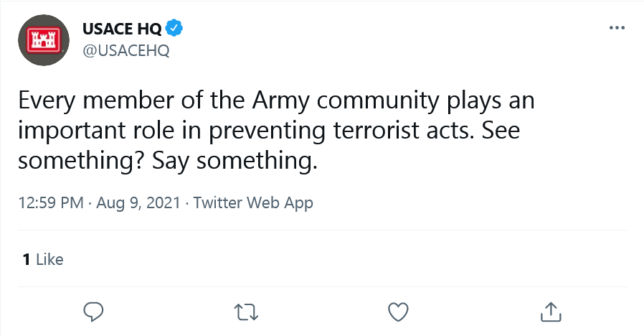
Task: Reply to the tweet with the speech bubble icon
Action: tap(93, 312)
